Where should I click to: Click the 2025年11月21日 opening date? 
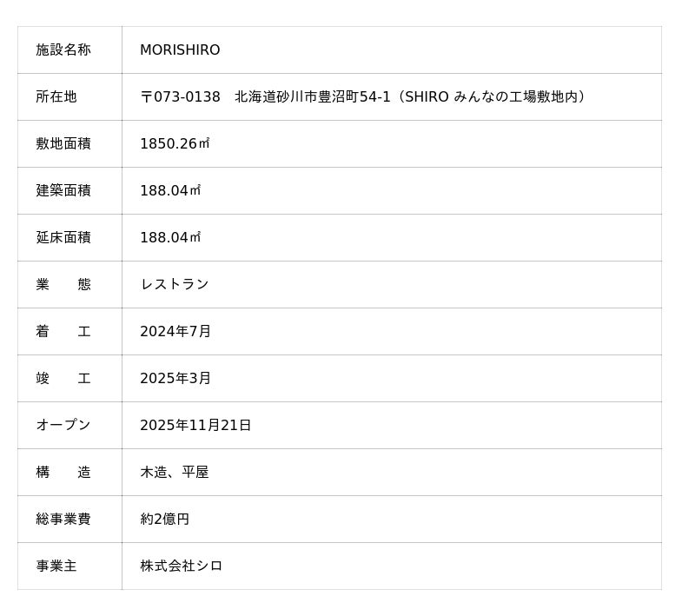(195, 425)
